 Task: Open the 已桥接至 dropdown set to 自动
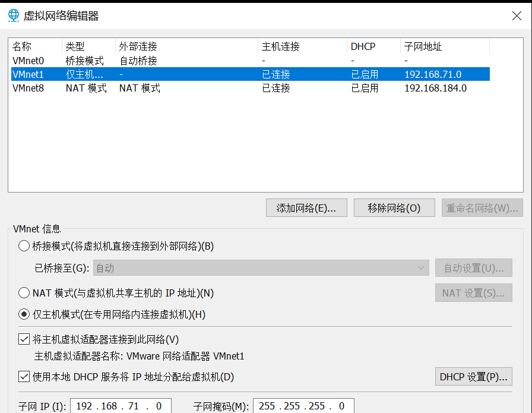click(261, 268)
